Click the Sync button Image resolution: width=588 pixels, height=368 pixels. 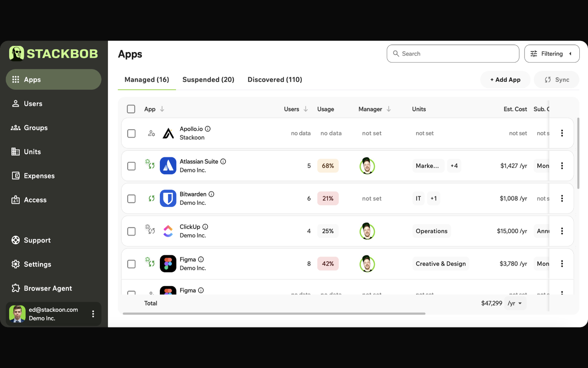[x=556, y=80]
